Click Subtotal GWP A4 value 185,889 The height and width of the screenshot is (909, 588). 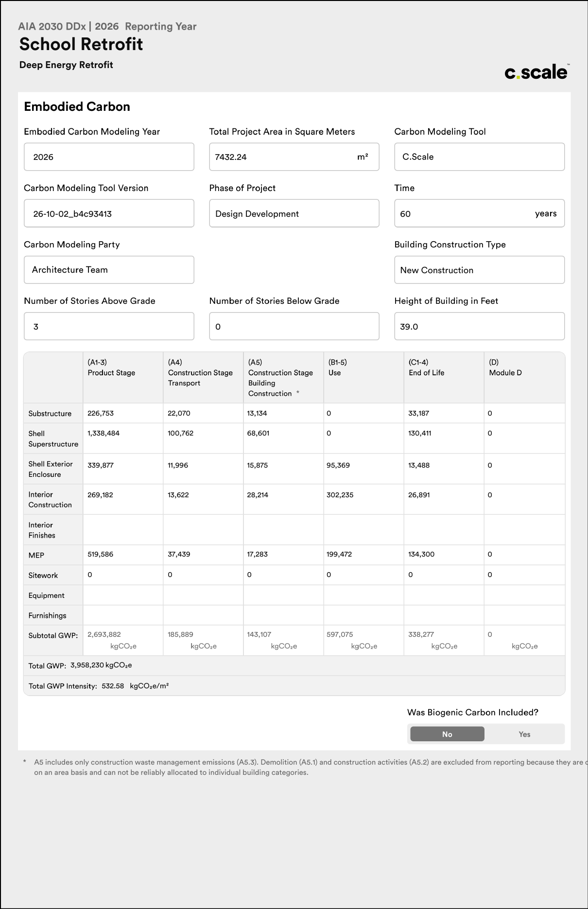pos(180,634)
